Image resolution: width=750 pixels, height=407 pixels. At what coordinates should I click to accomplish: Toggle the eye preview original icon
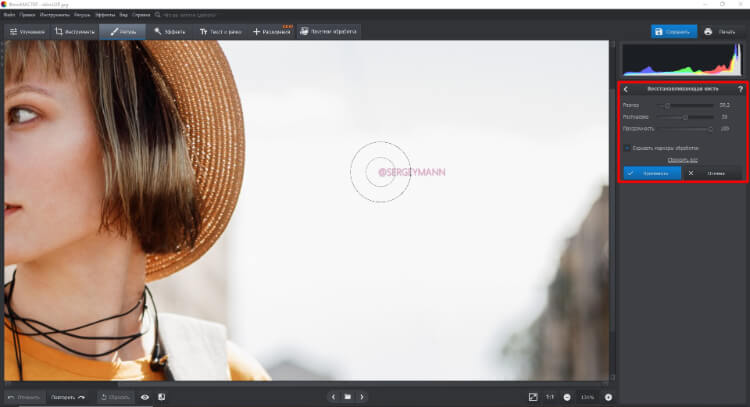coord(145,397)
